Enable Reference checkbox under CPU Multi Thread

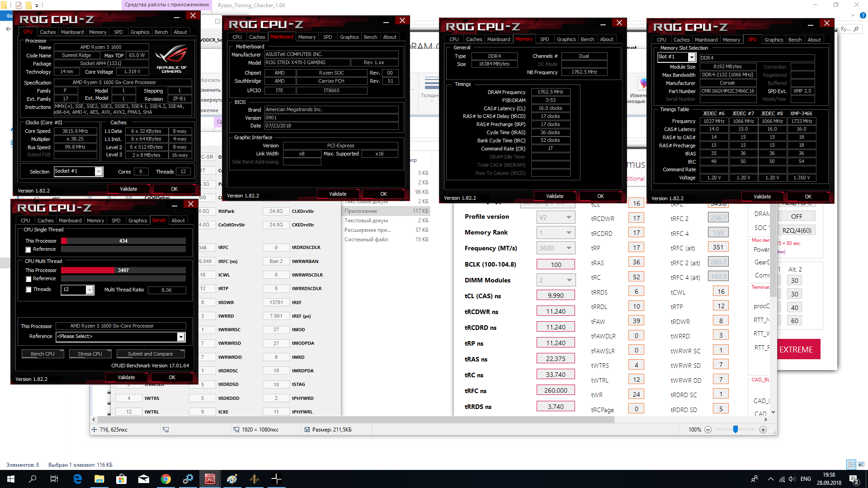pos(28,279)
